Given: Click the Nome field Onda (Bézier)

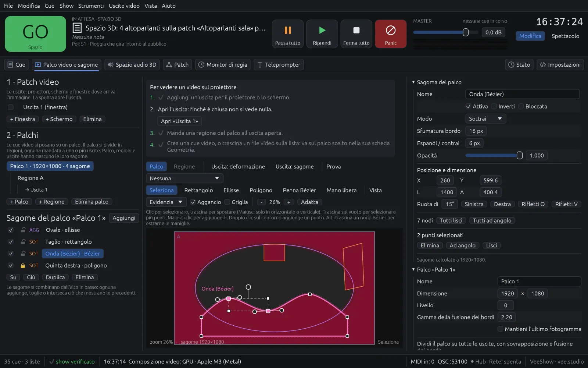Looking at the screenshot, I should tap(522, 94).
